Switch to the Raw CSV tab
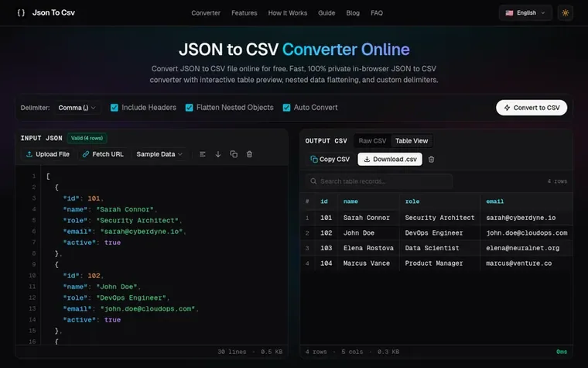 [372, 141]
